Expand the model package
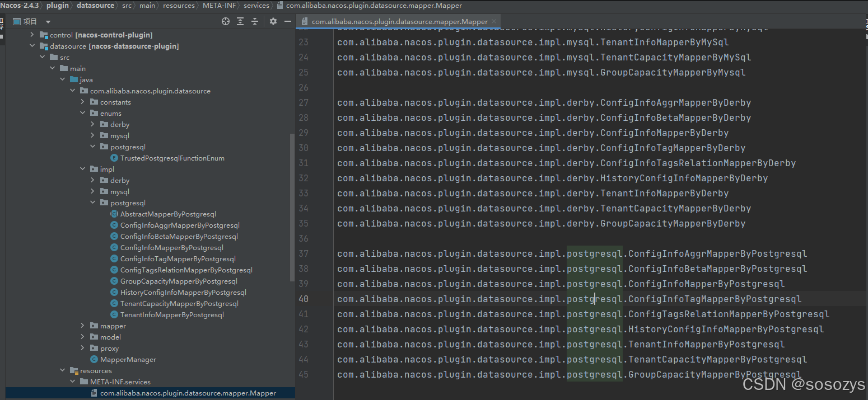This screenshot has width=868, height=400. pos(82,337)
